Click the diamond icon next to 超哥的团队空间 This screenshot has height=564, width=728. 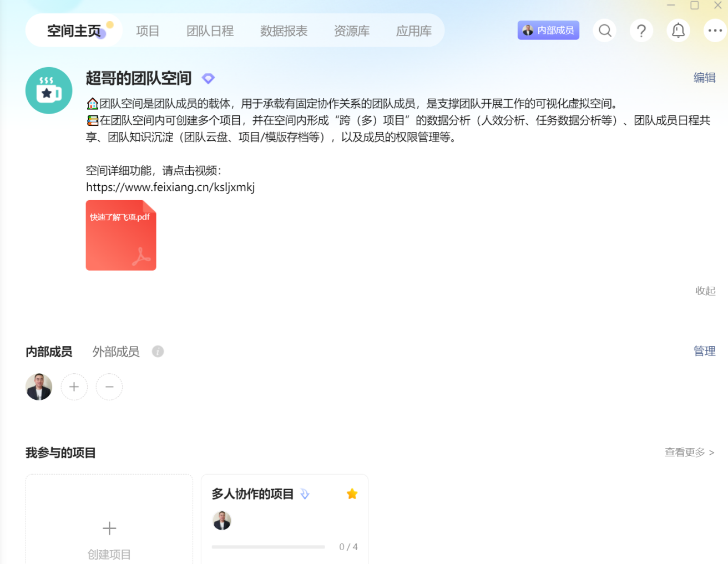(208, 78)
